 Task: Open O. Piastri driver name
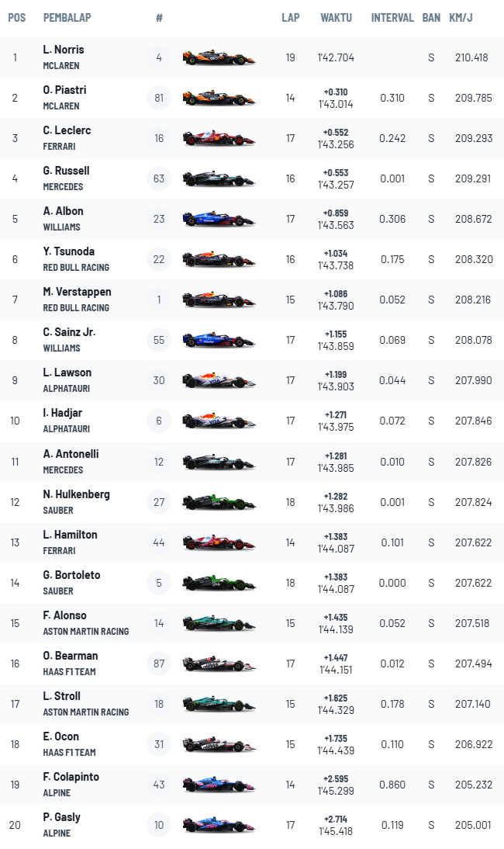click(65, 90)
